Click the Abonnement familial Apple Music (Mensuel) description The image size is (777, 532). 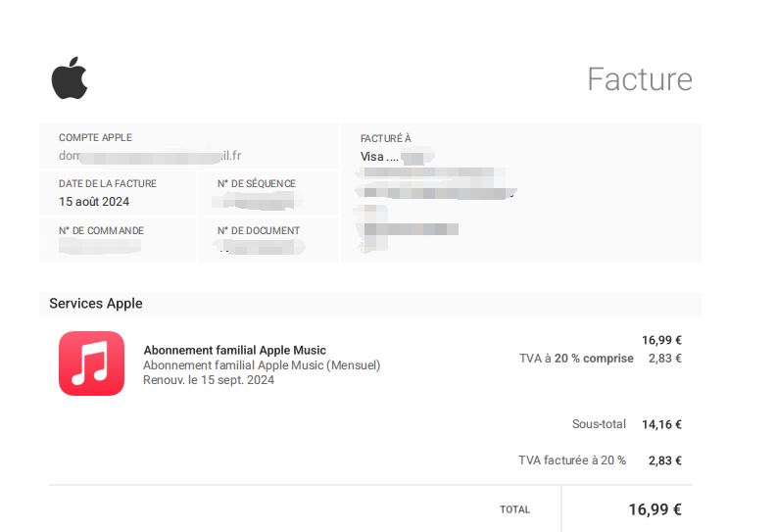(x=262, y=365)
